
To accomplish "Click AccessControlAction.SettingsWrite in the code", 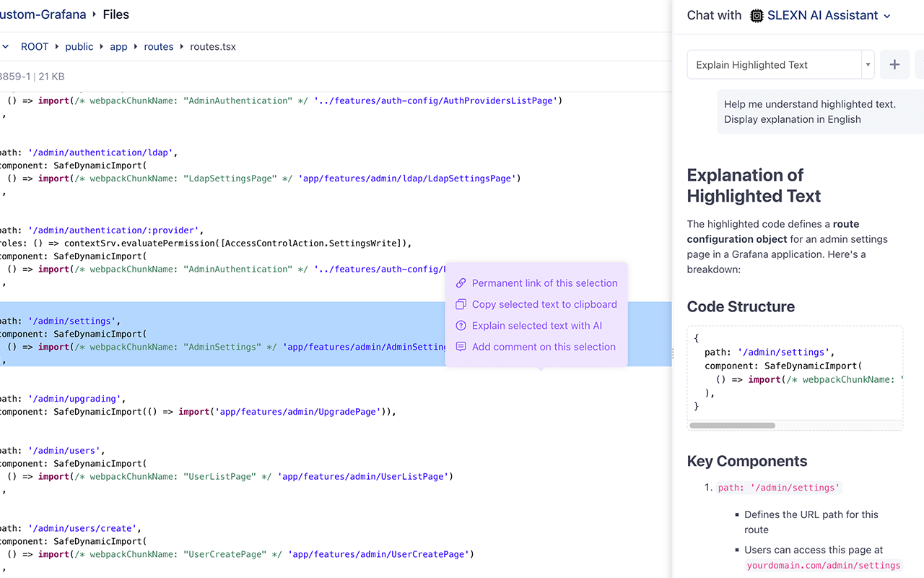I will pyautogui.click(x=308, y=243).
